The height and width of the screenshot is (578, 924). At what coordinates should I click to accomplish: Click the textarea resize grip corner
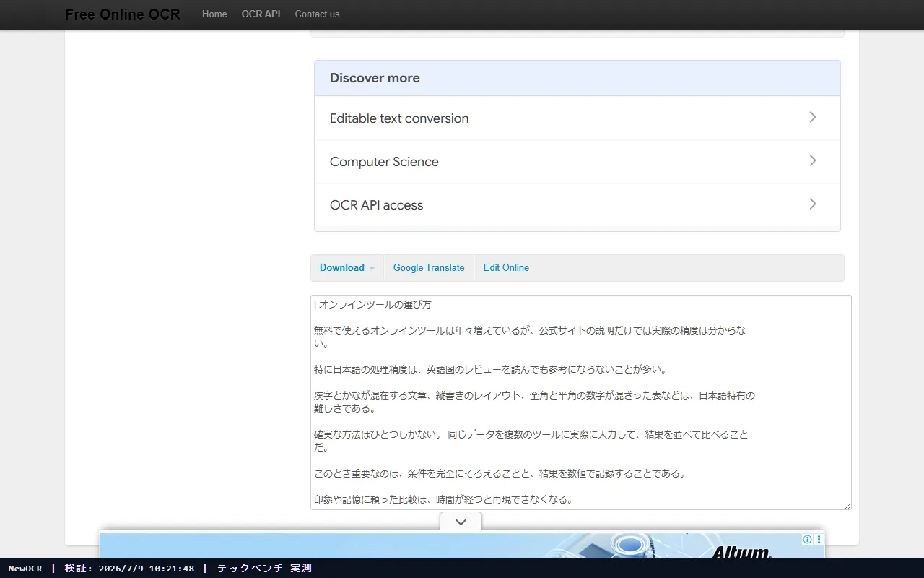(847, 505)
